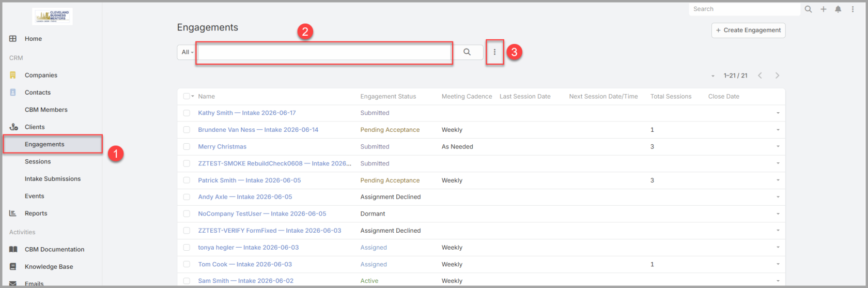Go to Home in the sidebar
This screenshot has width=868, height=288.
pos(33,39)
